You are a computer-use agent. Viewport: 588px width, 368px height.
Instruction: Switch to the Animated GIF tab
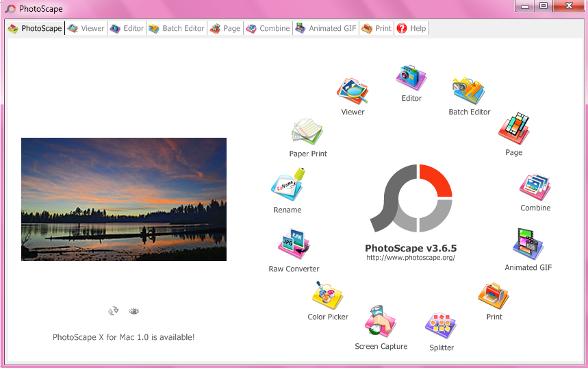326,28
